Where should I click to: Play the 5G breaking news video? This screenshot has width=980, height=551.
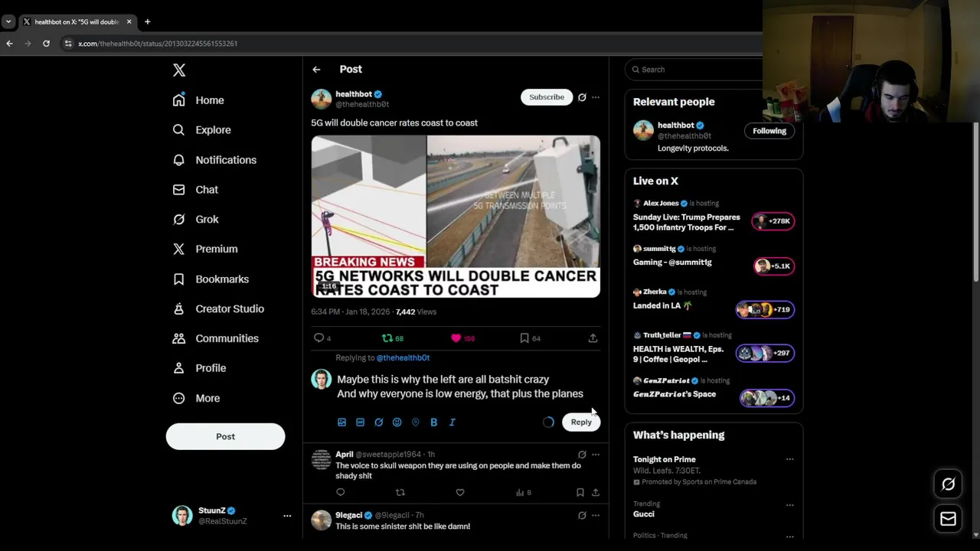point(456,217)
